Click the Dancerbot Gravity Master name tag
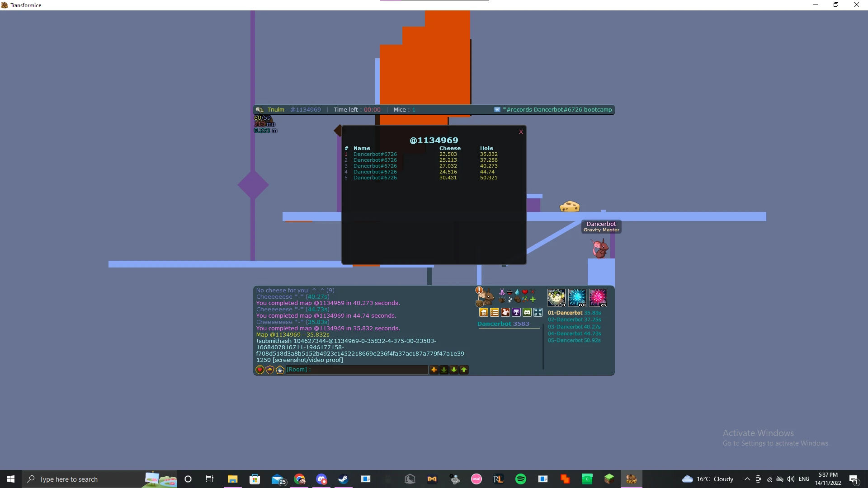The width and height of the screenshot is (868, 488). pos(601,226)
